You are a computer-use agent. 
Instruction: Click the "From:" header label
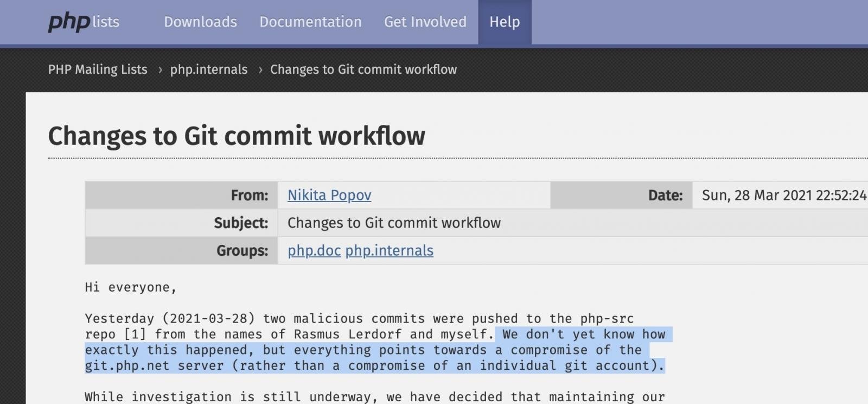coord(250,195)
